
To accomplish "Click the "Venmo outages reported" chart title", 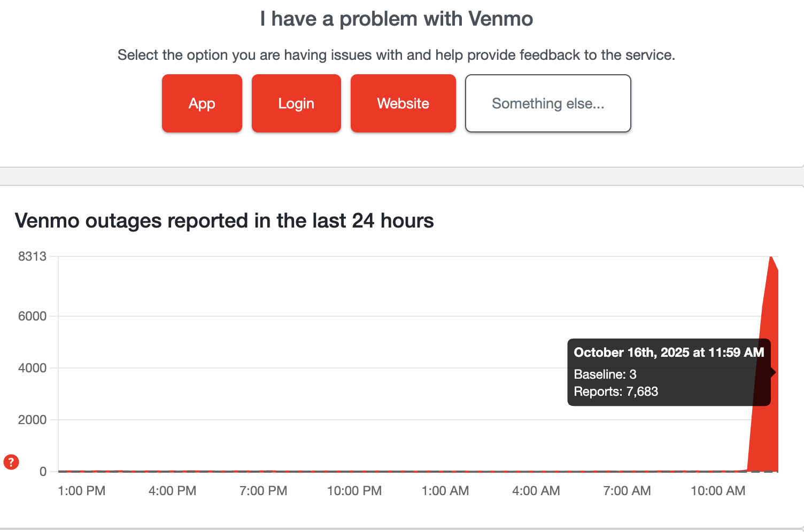I will (225, 221).
